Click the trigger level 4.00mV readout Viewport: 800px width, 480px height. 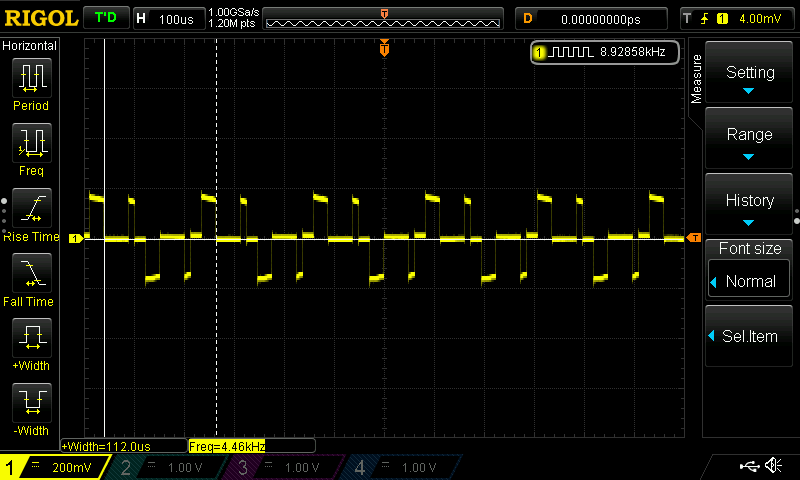click(x=759, y=19)
